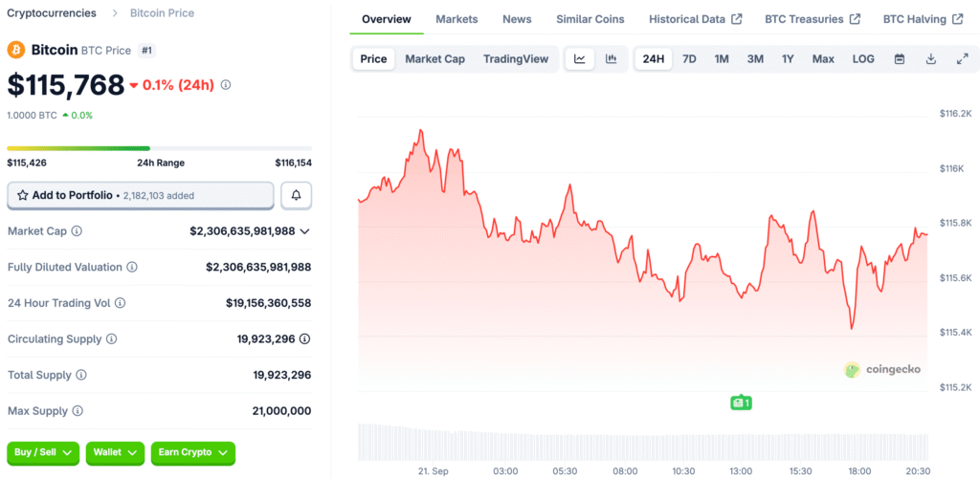The image size is (980, 479).
Task: Show Market Cap info tooltip icon
Action: pos(77,231)
